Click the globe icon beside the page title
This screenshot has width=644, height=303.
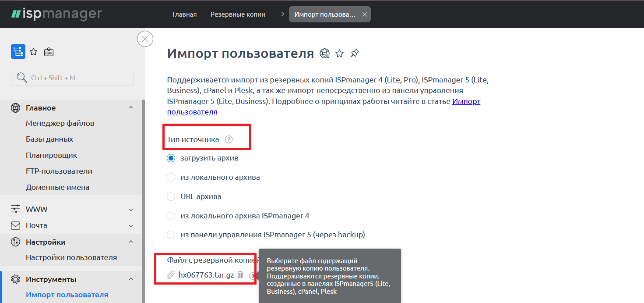325,53
